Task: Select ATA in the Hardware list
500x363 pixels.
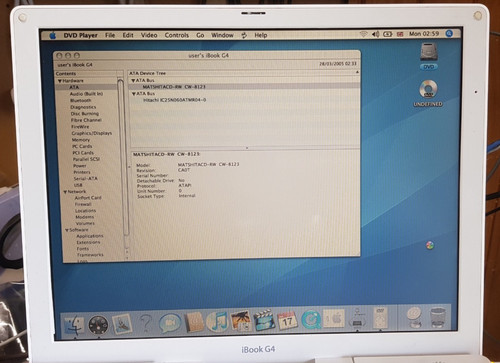Action: [74, 87]
